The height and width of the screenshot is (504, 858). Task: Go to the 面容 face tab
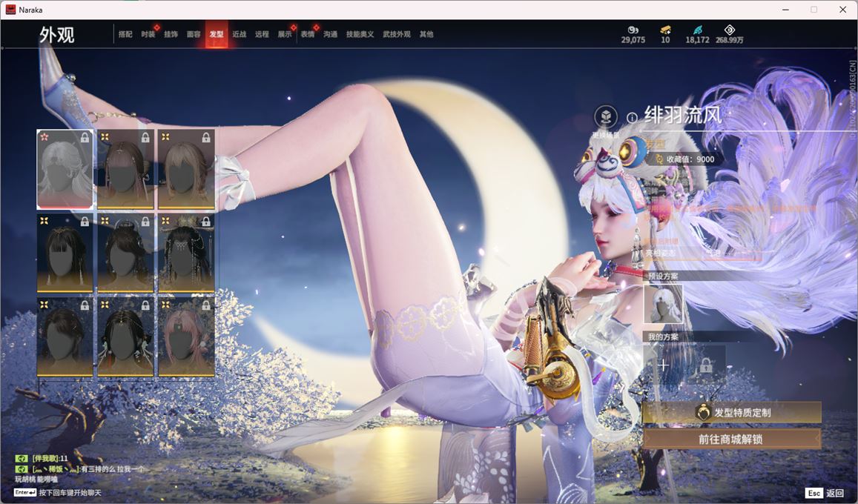click(x=194, y=34)
